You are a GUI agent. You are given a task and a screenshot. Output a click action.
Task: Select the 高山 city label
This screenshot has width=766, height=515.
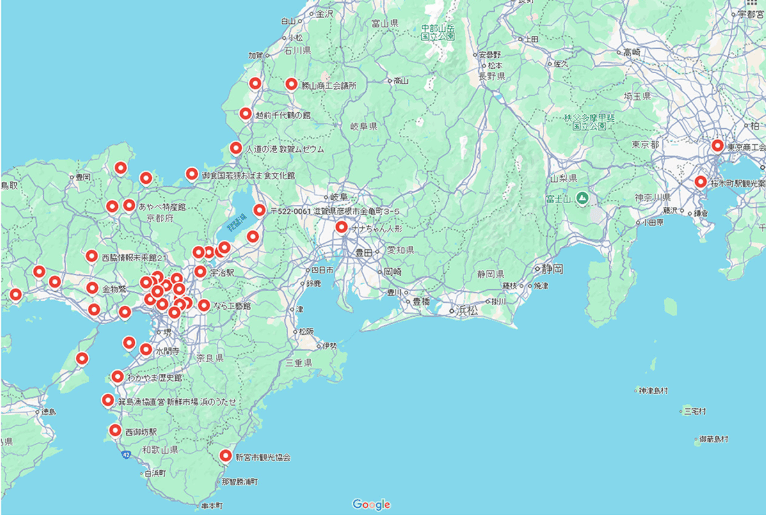point(401,81)
